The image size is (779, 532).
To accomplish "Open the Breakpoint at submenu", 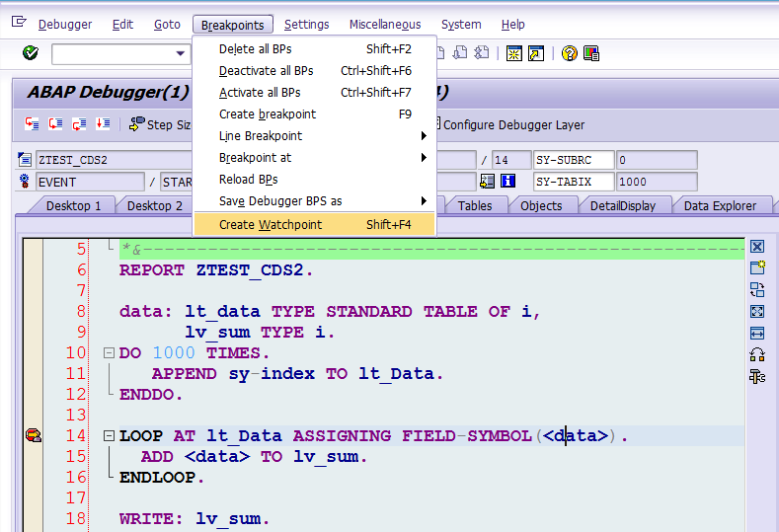I will pos(315,158).
